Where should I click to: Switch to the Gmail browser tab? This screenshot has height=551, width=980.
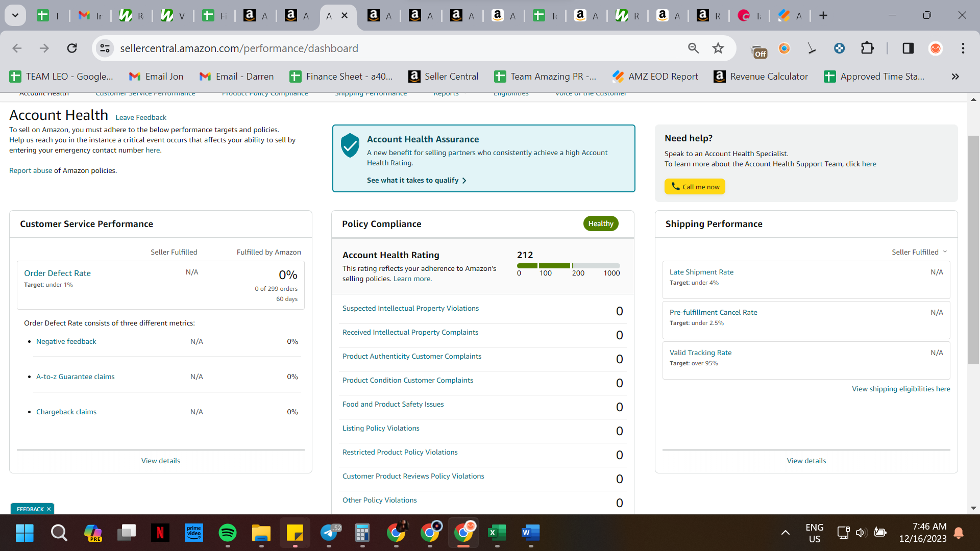coord(90,16)
